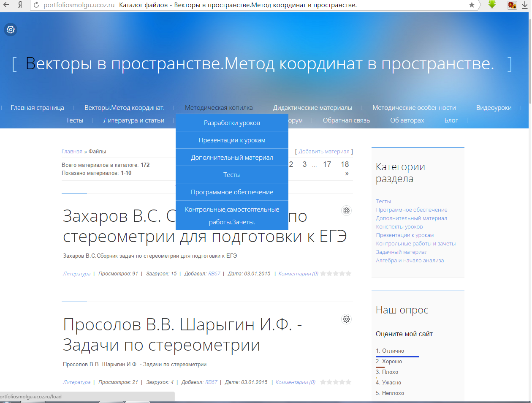532x403 pixels.
Task: Choose poll answer 3. Плохо
Action: [387, 372]
